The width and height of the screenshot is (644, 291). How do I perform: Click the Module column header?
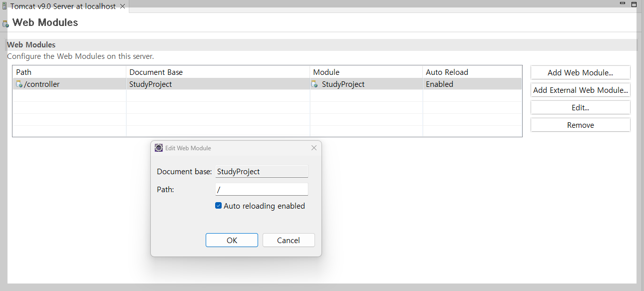coord(366,72)
